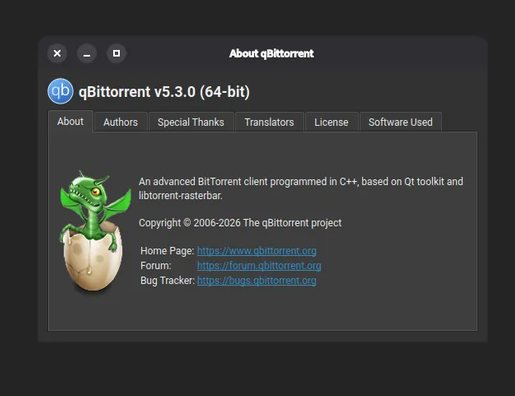Viewport: 515px width, 396px height.
Task: Minimize the About qBittorrent dialog
Action: [x=87, y=53]
